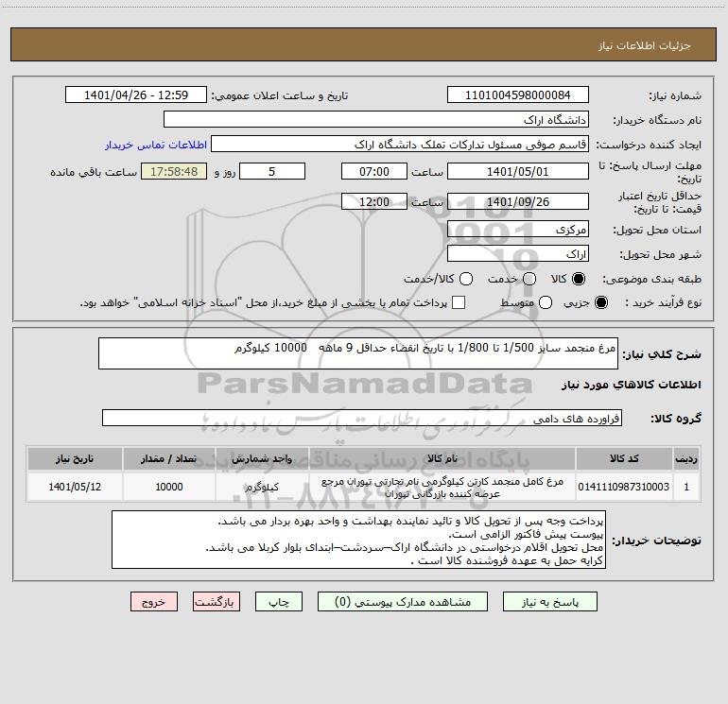This screenshot has width=728, height=704.
Task: Open the اطلاعات تماس خریدار link
Action: point(156,145)
